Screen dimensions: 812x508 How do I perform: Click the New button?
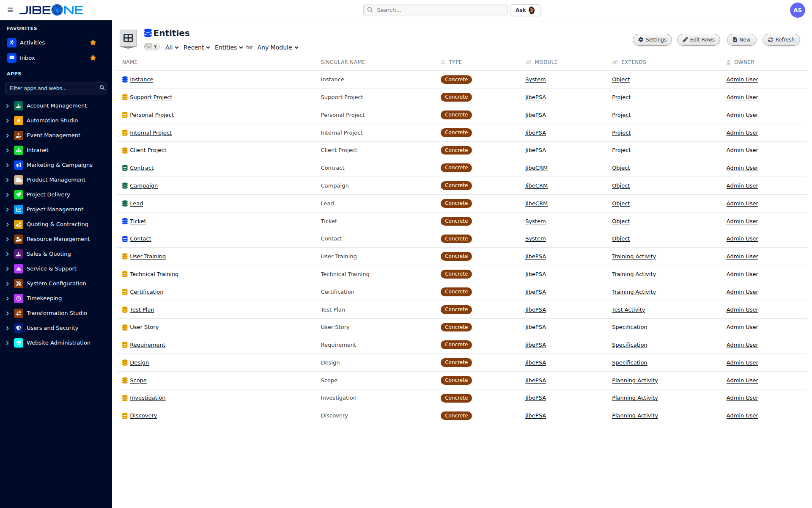[741, 40]
